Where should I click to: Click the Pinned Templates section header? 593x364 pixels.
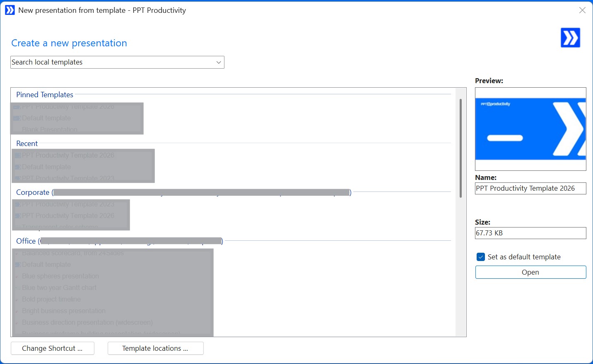[x=45, y=95]
